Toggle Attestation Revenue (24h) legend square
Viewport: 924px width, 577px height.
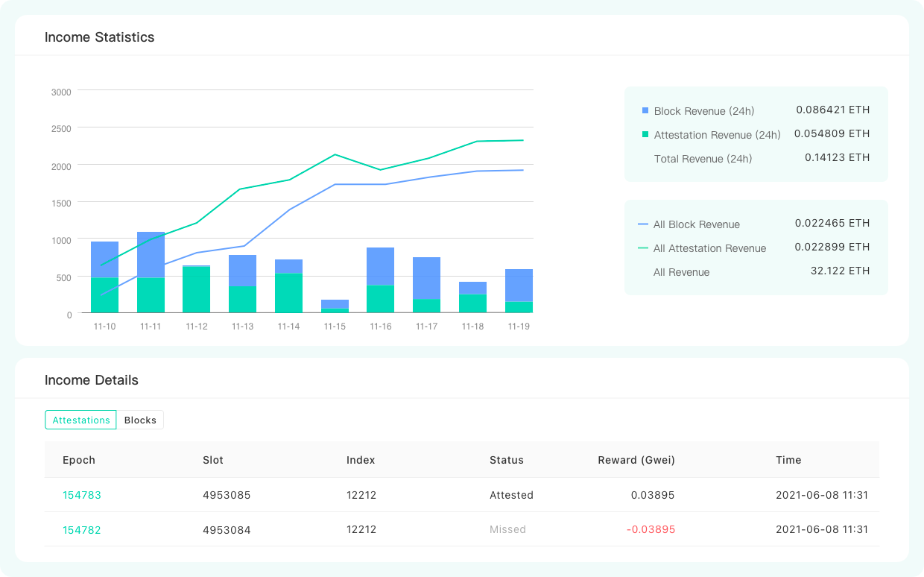click(645, 135)
